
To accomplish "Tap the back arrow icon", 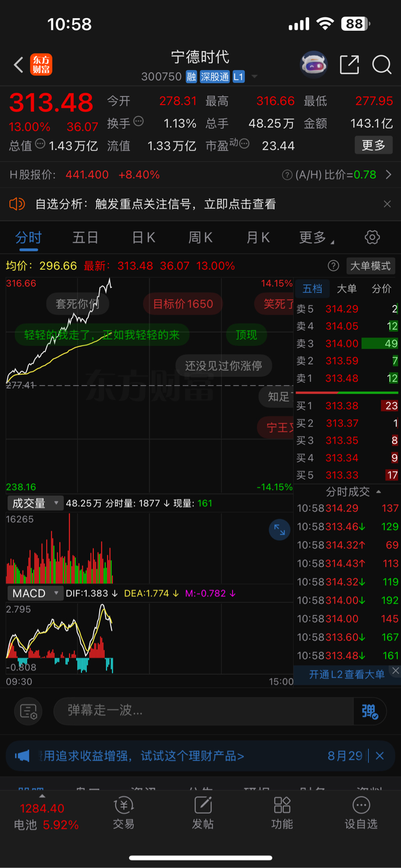I will tap(18, 65).
